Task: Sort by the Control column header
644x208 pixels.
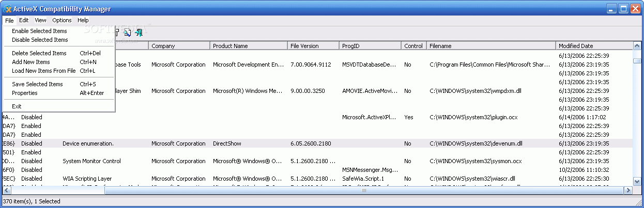Action: [415, 46]
